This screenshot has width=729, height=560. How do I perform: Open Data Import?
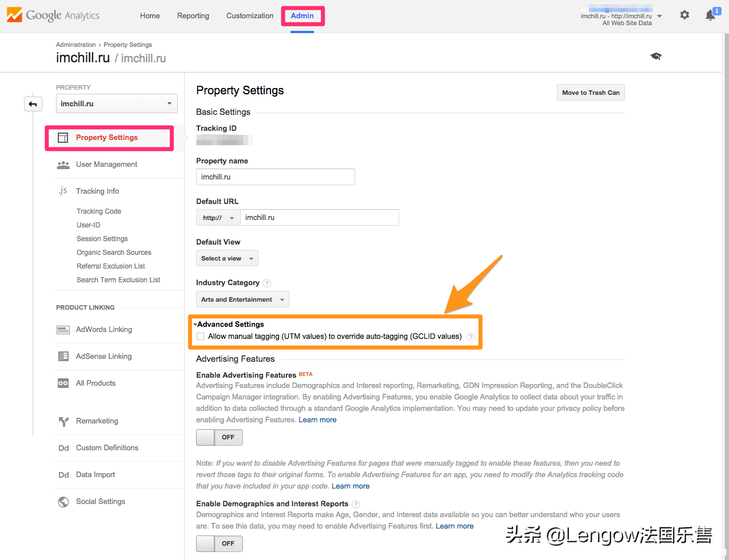tap(95, 475)
